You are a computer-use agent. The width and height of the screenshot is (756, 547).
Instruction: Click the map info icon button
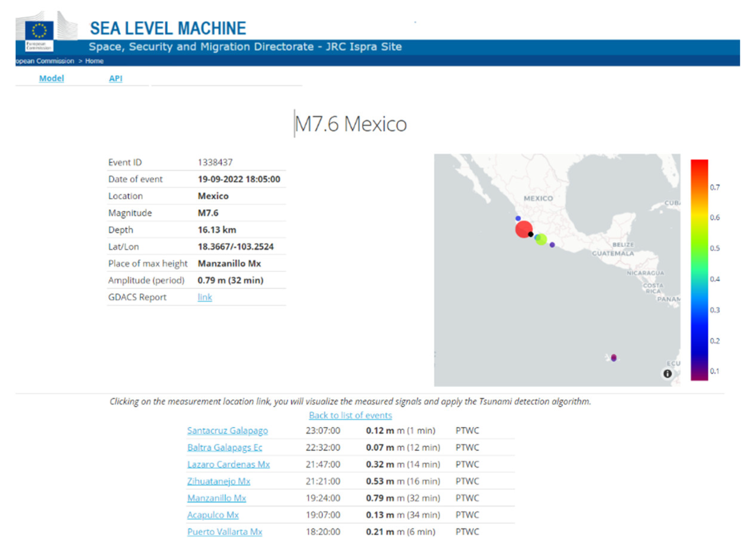tap(667, 374)
